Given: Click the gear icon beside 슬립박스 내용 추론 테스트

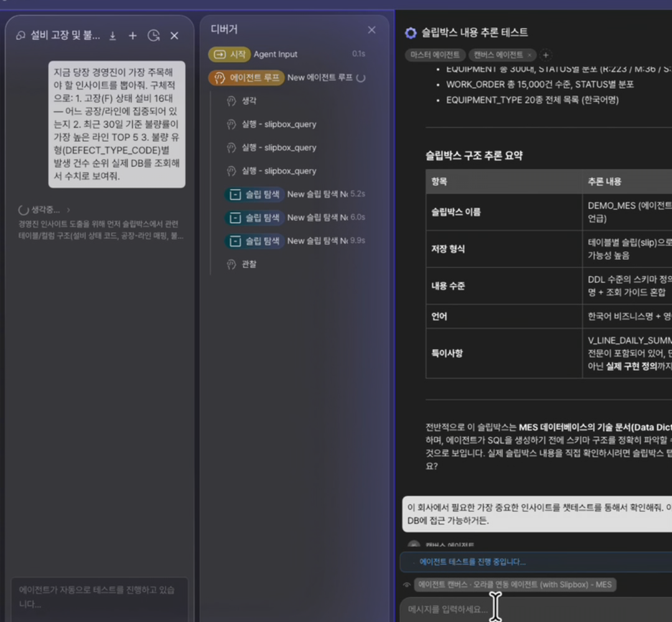Looking at the screenshot, I should point(411,33).
